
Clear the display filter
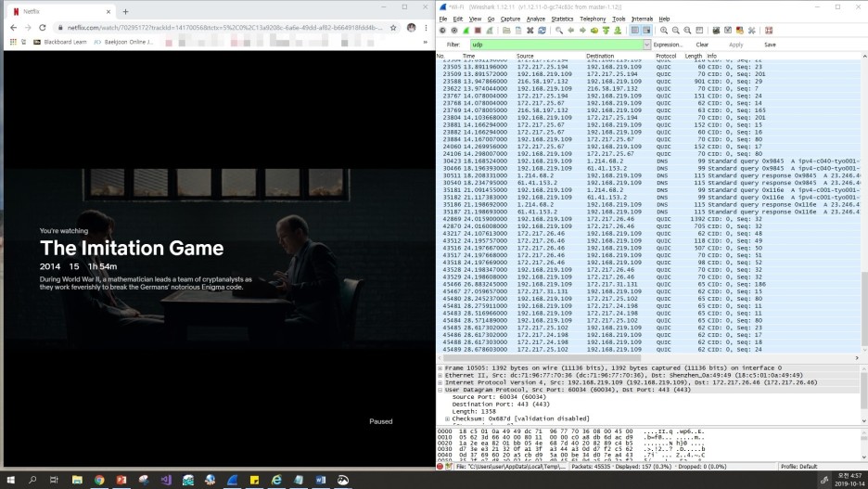click(x=702, y=45)
